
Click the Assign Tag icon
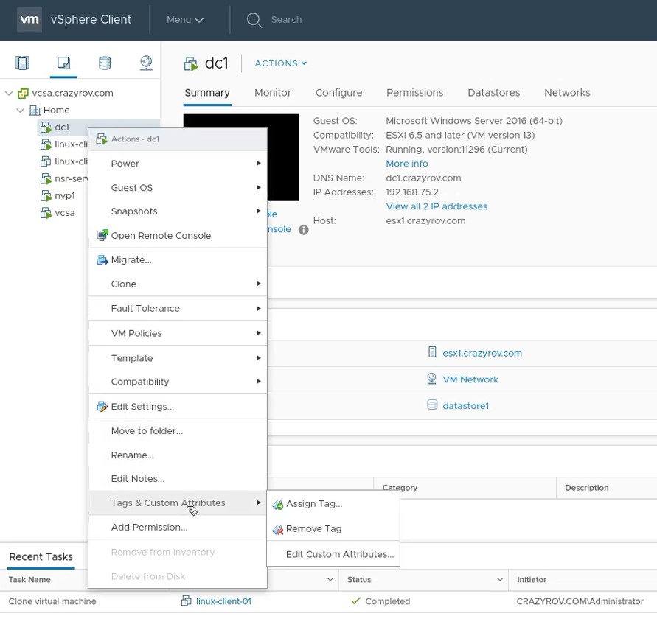click(277, 505)
